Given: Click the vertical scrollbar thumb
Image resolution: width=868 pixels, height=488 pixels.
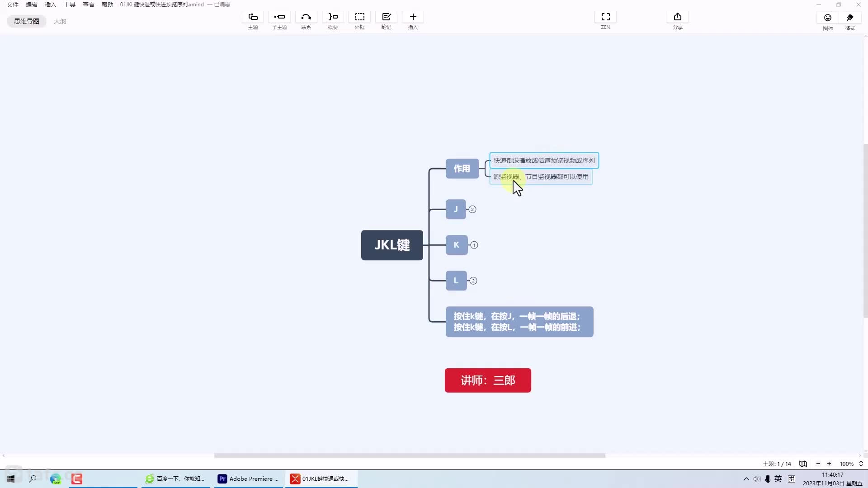Looking at the screenshot, I should [x=865, y=230].
